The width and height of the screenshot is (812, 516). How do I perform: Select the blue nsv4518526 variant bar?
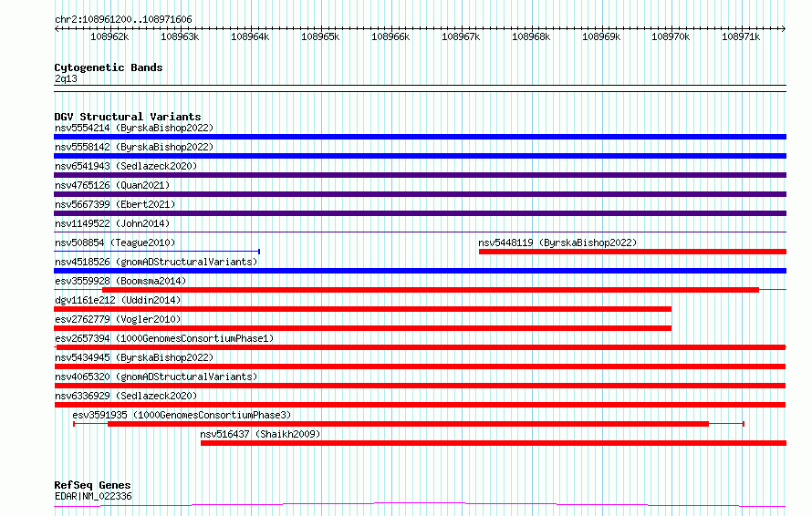(420, 271)
